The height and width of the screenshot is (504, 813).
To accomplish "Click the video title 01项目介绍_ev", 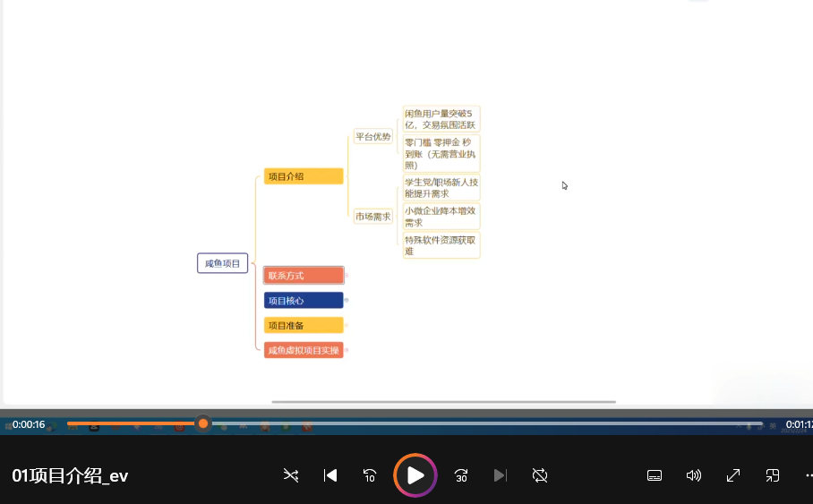I will pos(70,476).
